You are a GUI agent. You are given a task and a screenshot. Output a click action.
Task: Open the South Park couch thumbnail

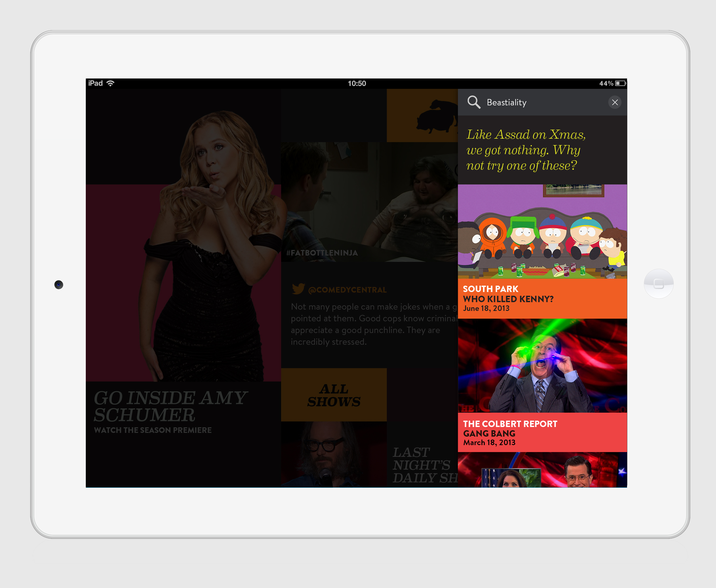pyautogui.click(x=542, y=231)
